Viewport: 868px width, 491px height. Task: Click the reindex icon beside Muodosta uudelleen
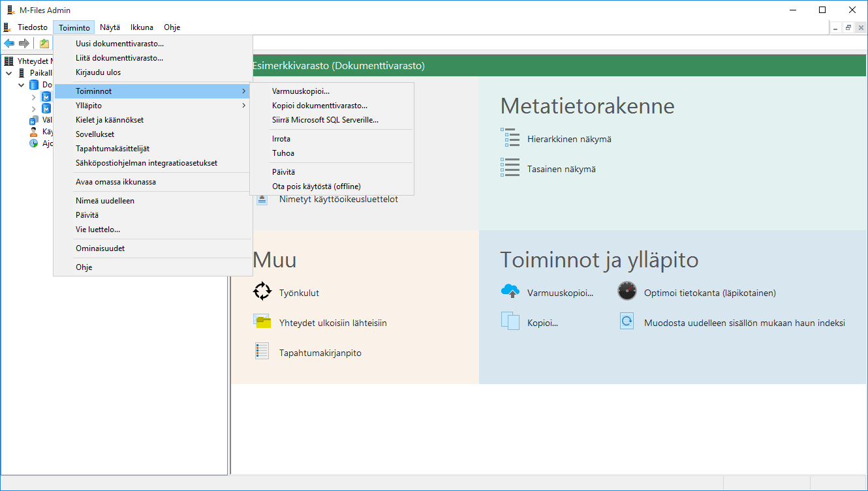click(x=627, y=321)
